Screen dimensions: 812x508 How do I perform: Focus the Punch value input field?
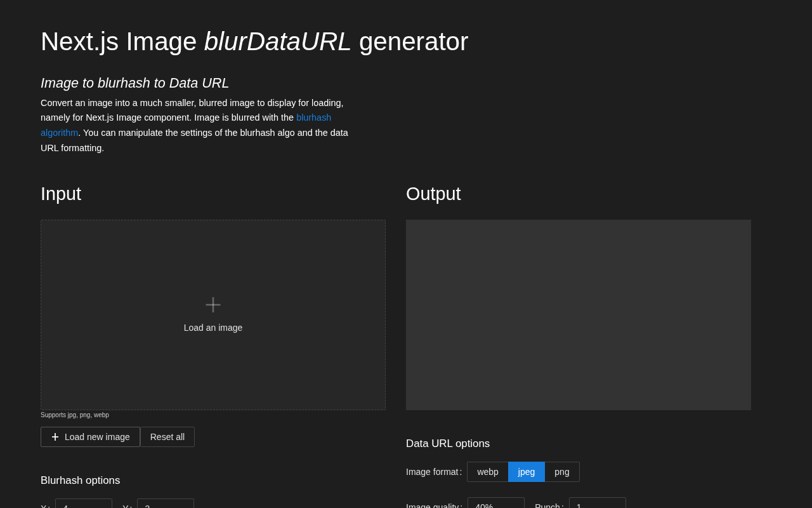597,504
